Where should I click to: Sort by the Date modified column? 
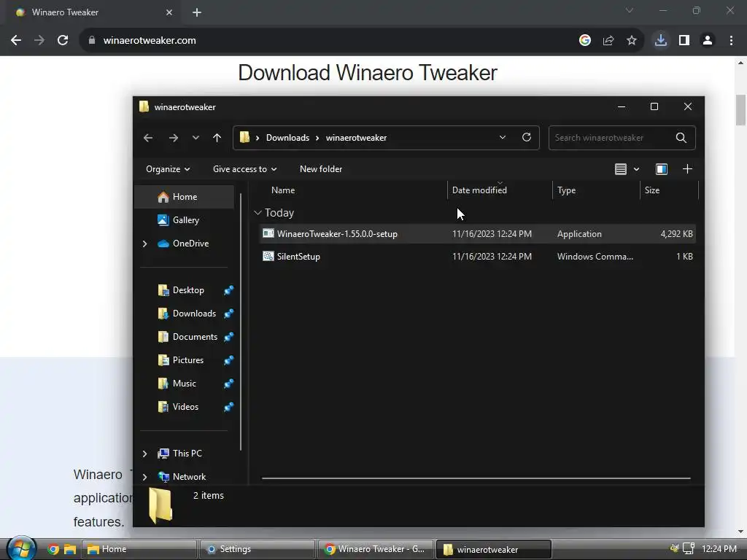[x=479, y=190]
